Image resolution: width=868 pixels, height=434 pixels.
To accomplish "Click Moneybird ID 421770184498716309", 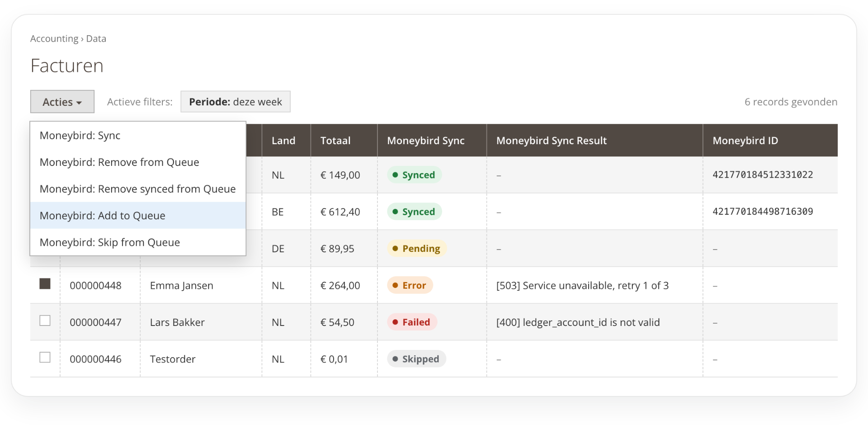I will [763, 212].
